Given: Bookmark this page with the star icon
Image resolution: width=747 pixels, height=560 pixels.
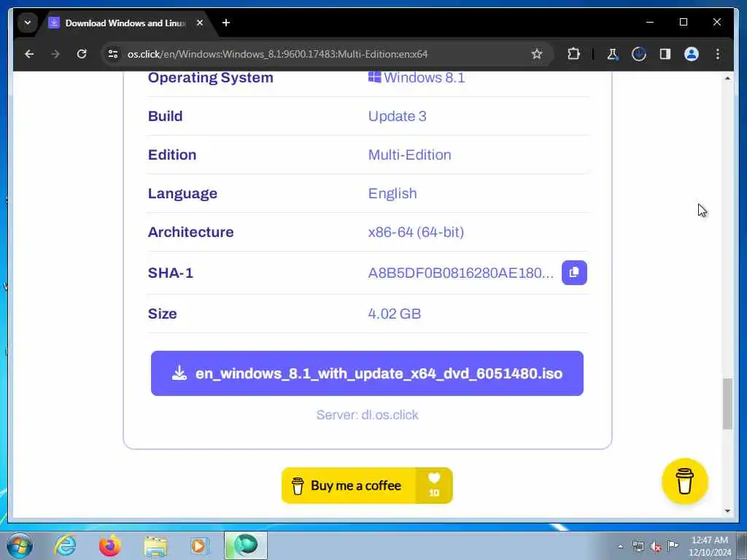Looking at the screenshot, I should (x=537, y=54).
